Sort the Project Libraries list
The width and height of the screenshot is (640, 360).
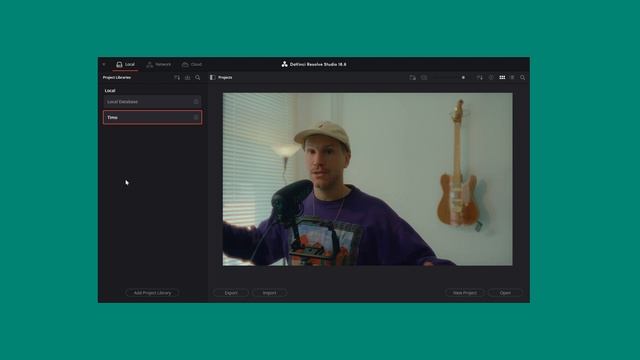point(177,78)
